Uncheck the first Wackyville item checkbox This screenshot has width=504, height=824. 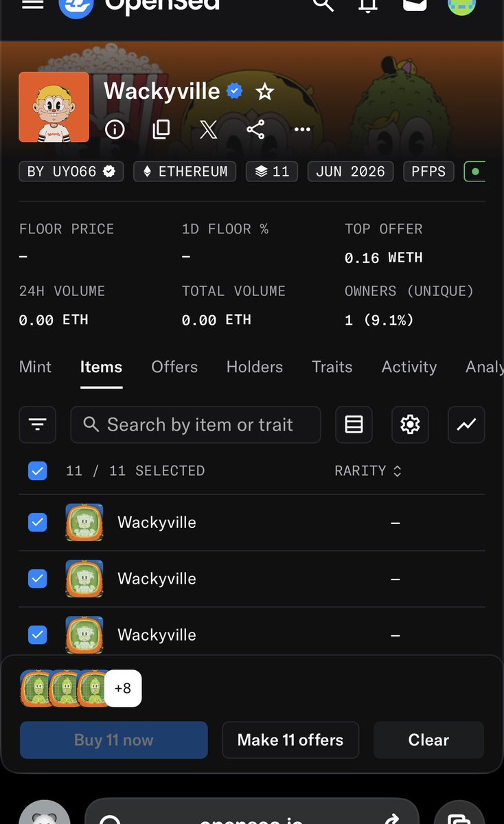(x=38, y=523)
